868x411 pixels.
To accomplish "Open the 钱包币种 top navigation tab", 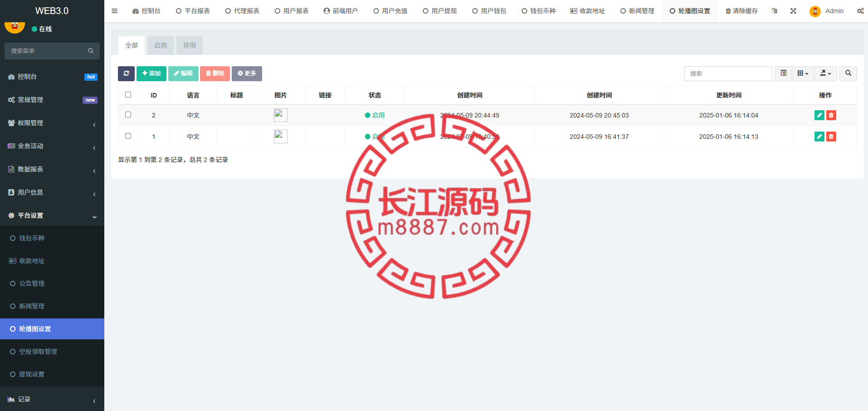I will [539, 11].
